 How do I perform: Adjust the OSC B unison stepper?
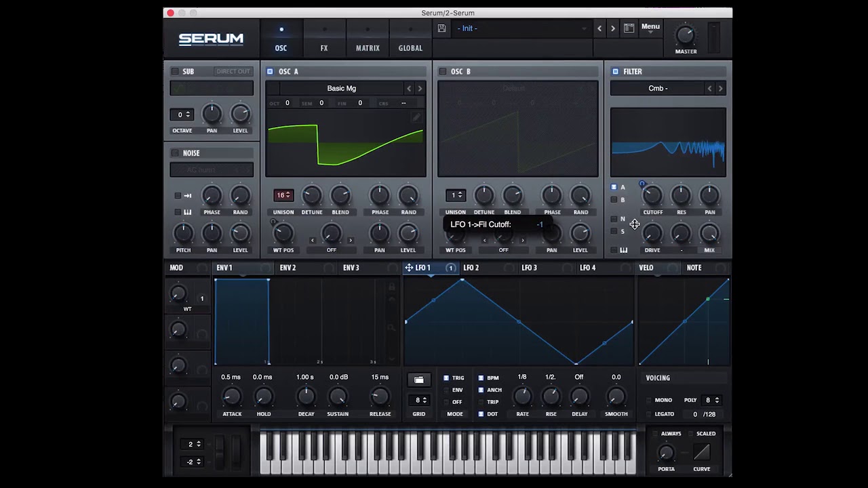[455, 195]
